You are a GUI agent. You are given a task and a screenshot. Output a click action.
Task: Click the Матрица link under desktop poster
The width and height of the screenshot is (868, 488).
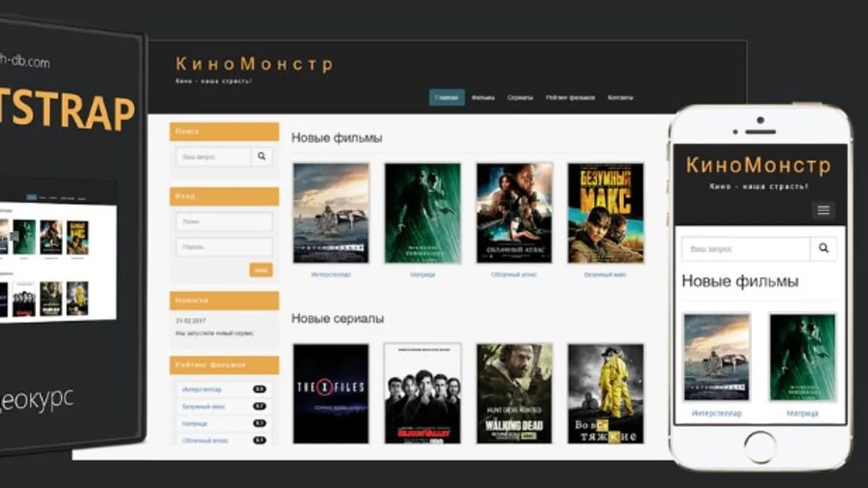(422, 275)
